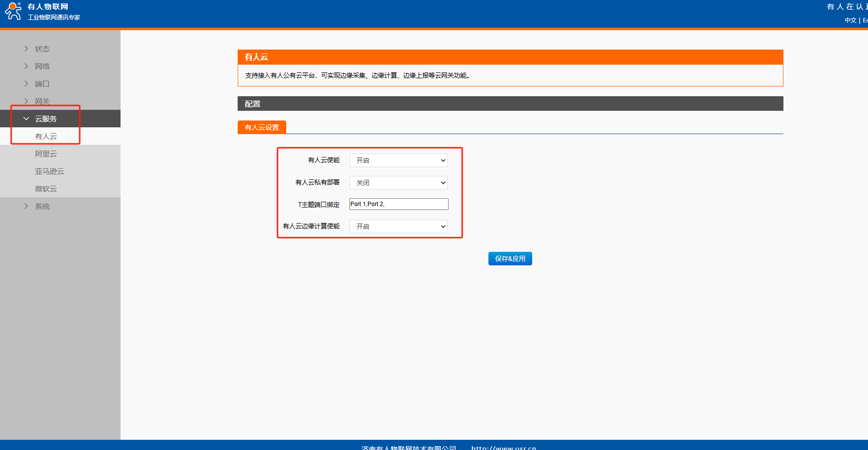The width and height of the screenshot is (868, 450).
Task: Expand the 网络 sidebar section
Action: [x=42, y=67]
